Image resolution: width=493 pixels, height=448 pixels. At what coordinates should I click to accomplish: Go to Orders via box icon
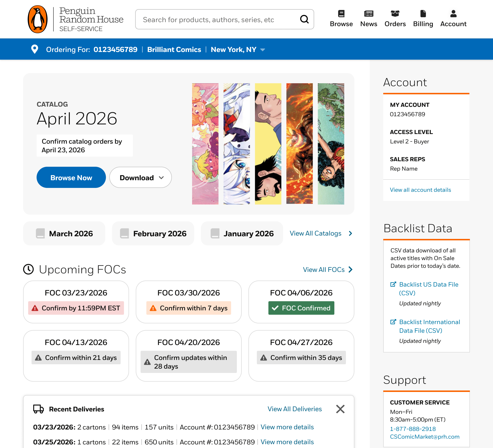(395, 14)
